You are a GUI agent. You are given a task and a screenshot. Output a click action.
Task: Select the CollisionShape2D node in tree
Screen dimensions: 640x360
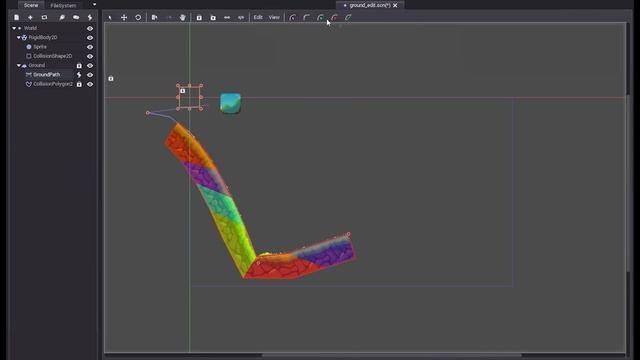coord(52,56)
